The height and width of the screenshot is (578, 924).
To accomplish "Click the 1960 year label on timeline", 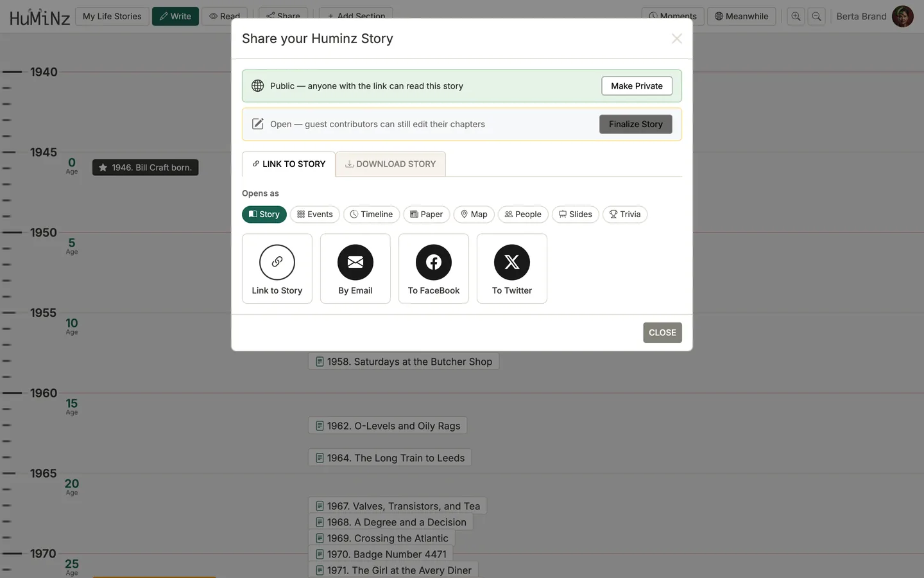I will pyautogui.click(x=44, y=393).
